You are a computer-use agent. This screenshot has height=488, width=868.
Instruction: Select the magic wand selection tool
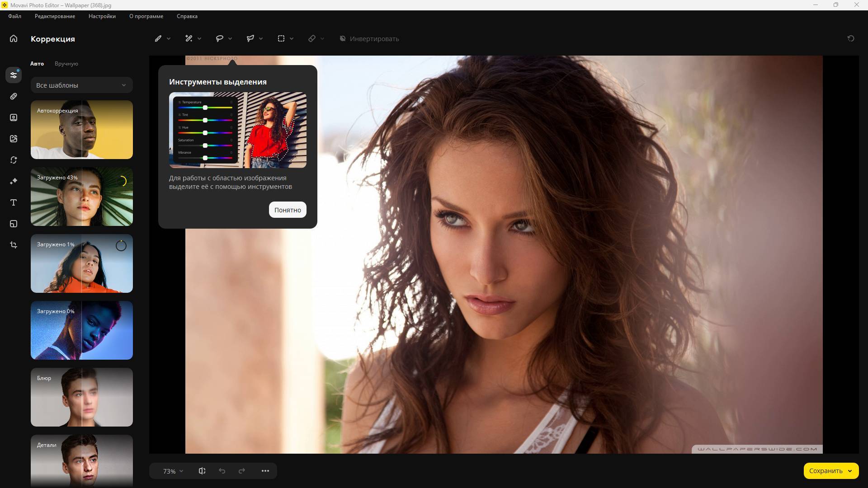coord(189,39)
